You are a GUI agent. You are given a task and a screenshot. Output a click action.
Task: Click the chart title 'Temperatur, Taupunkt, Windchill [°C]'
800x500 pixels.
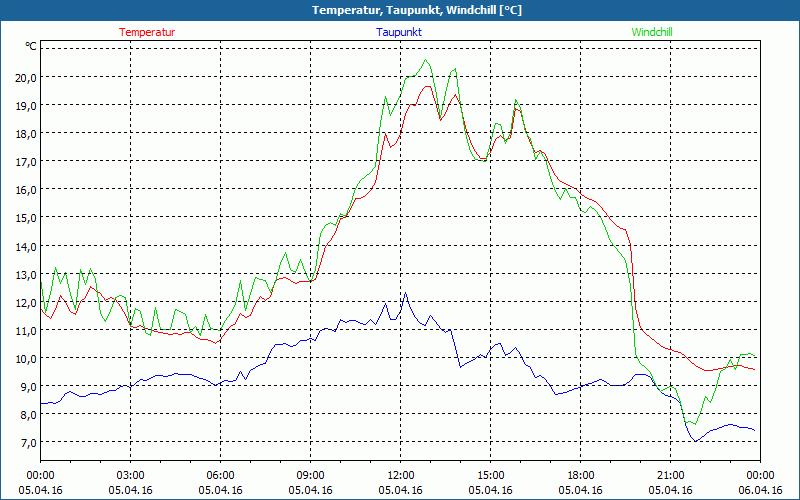click(x=417, y=10)
